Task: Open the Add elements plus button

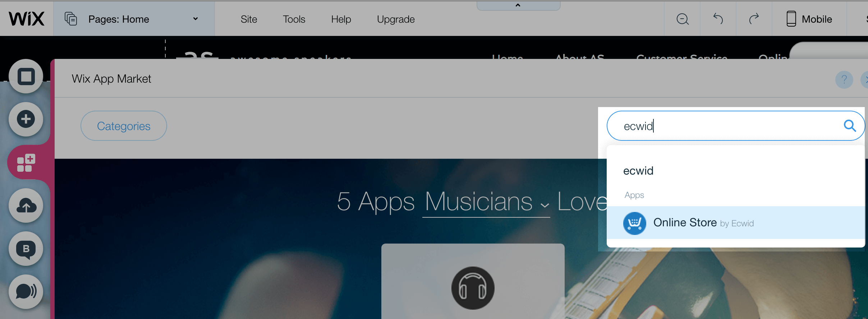Action: click(x=26, y=119)
